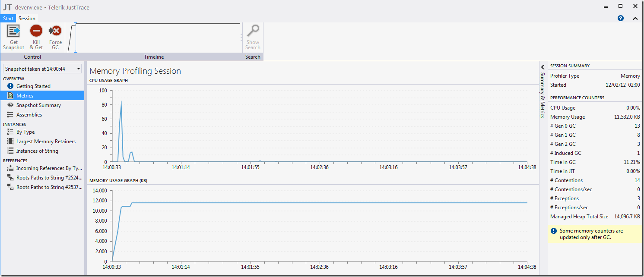This screenshot has height=277, width=644.
Task: Collapse the ribbon with the top-right chevron
Action: (635, 18)
